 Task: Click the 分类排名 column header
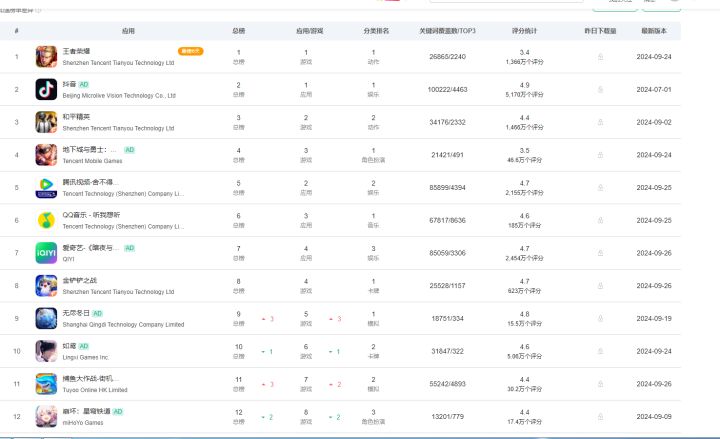click(x=376, y=31)
